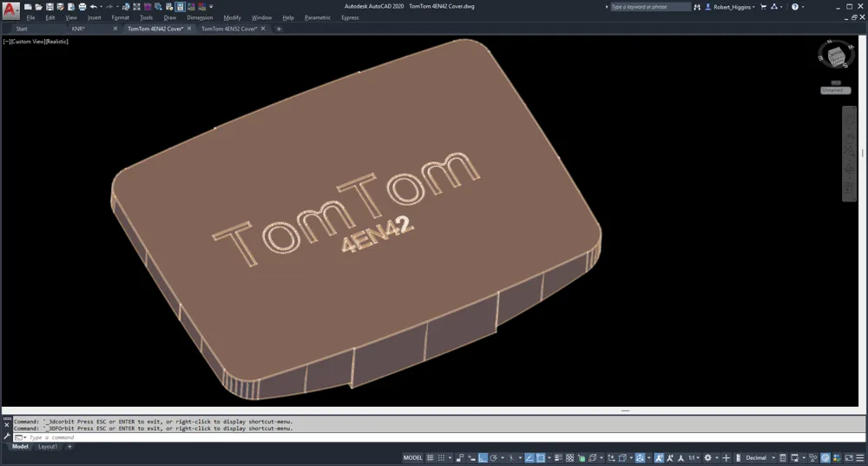This screenshot has width=868, height=466.
Task: Click the Save icon in Quick Access toolbar
Action: [x=49, y=7]
